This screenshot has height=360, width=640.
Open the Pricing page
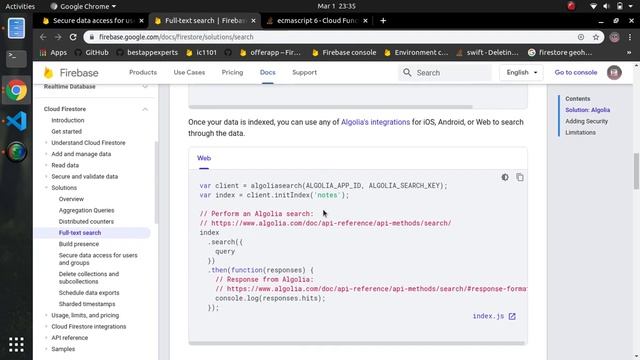pos(232,73)
